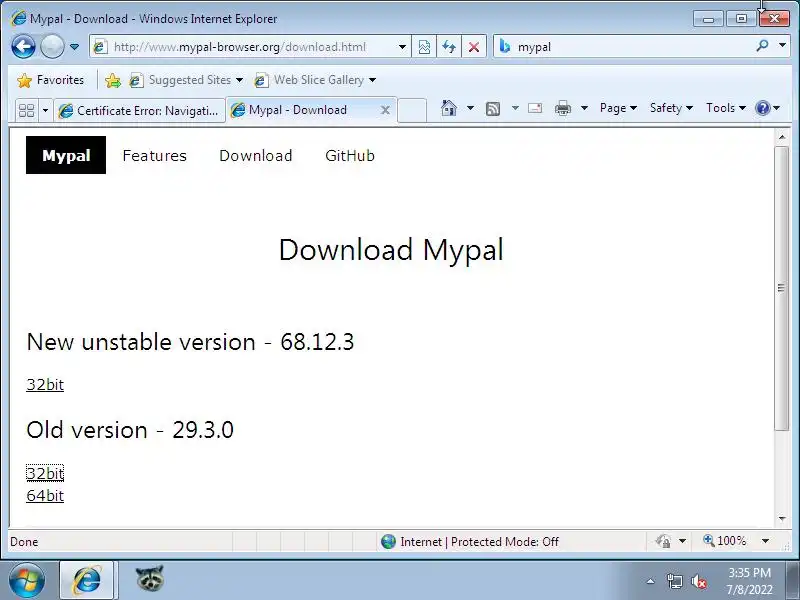
Task: Expand the Print options dropdown arrow
Action: click(x=585, y=108)
